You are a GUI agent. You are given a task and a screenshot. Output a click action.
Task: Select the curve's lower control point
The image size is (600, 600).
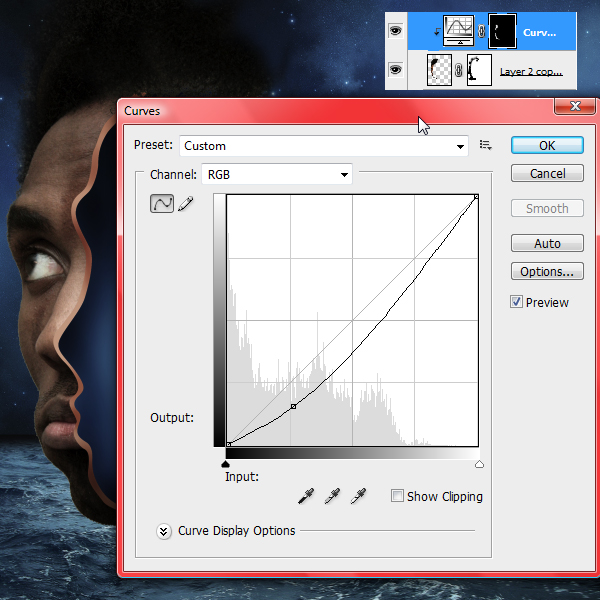coord(293,406)
